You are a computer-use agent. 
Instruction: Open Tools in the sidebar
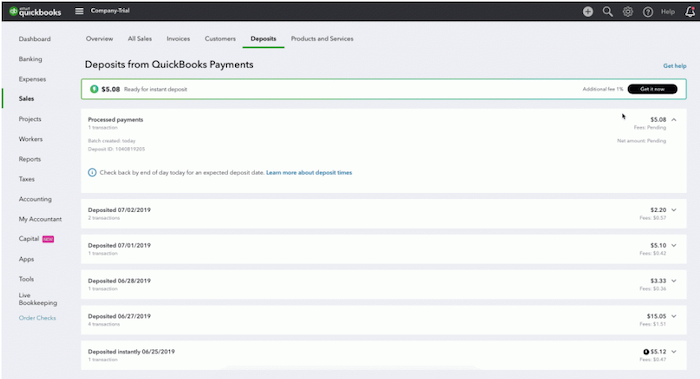[26, 279]
